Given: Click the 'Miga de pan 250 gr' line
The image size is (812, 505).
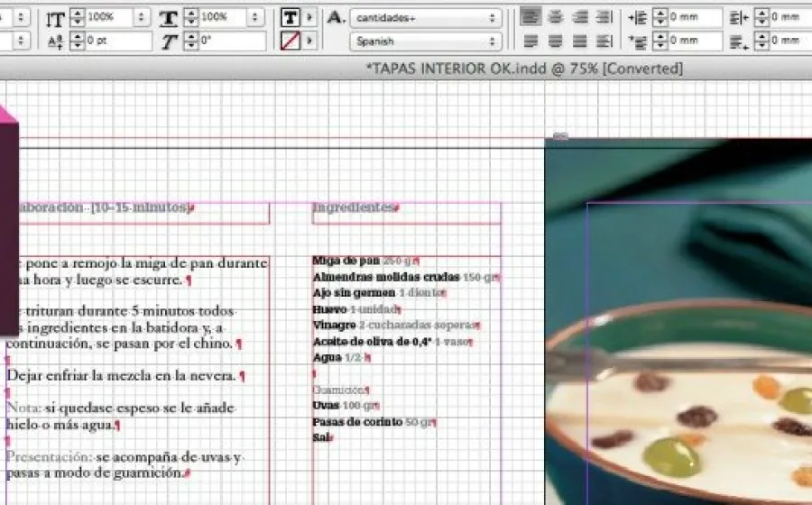Looking at the screenshot, I should [x=366, y=261].
